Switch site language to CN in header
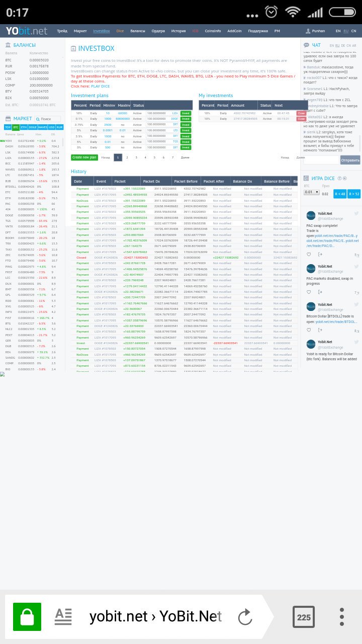Image resolution: width=362 pixels, height=644 pixels. click(353, 31)
